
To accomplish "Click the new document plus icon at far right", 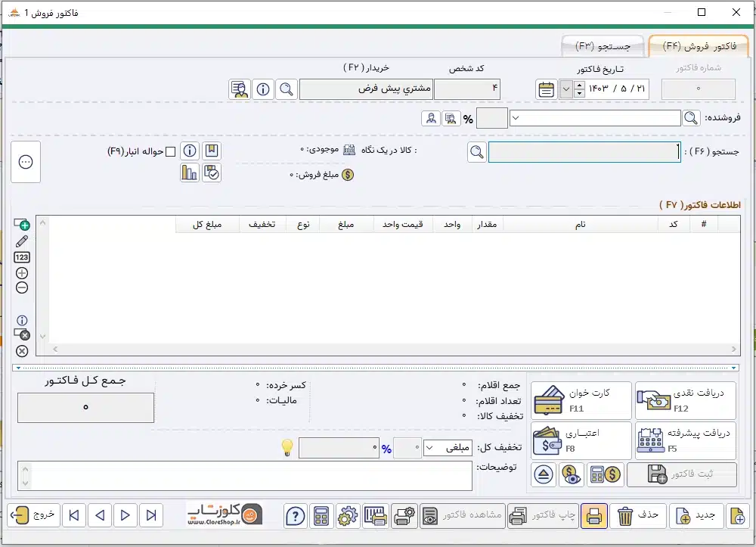I will 738,516.
